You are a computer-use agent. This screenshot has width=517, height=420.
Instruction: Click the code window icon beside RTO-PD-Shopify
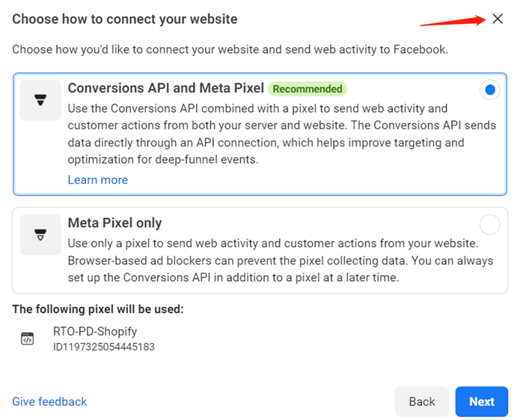click(28, 339)
